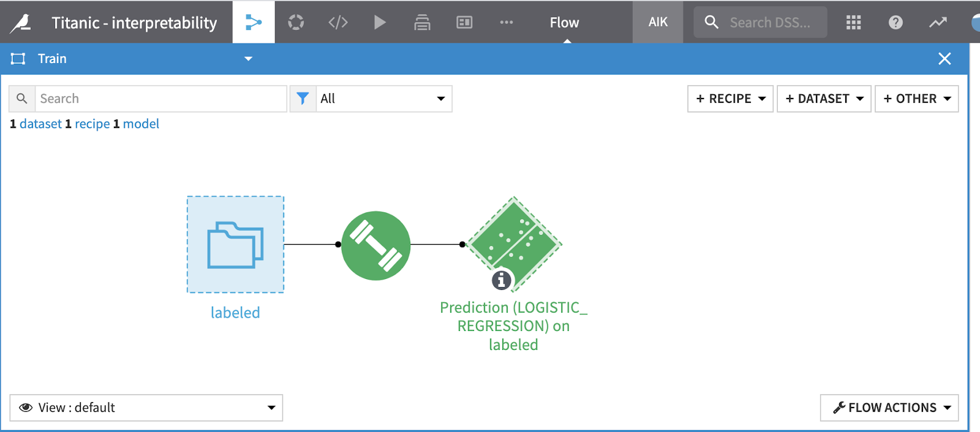Open the stacked print-style navbar icon

click(x=422, y=23)
